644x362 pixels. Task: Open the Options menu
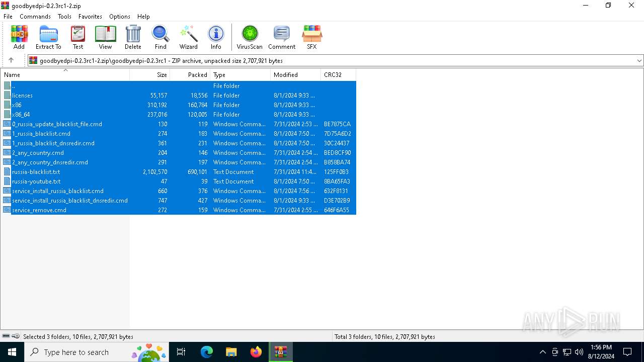point(120,17)
